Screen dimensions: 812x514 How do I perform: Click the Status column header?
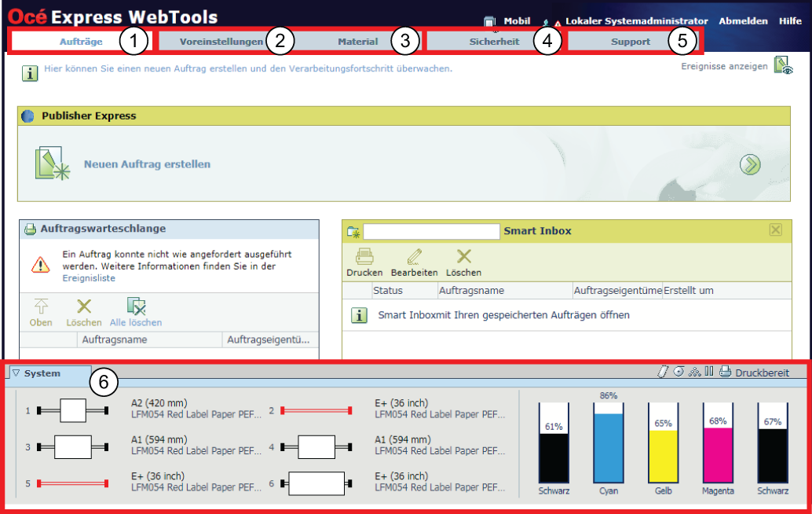click(404, 291)
